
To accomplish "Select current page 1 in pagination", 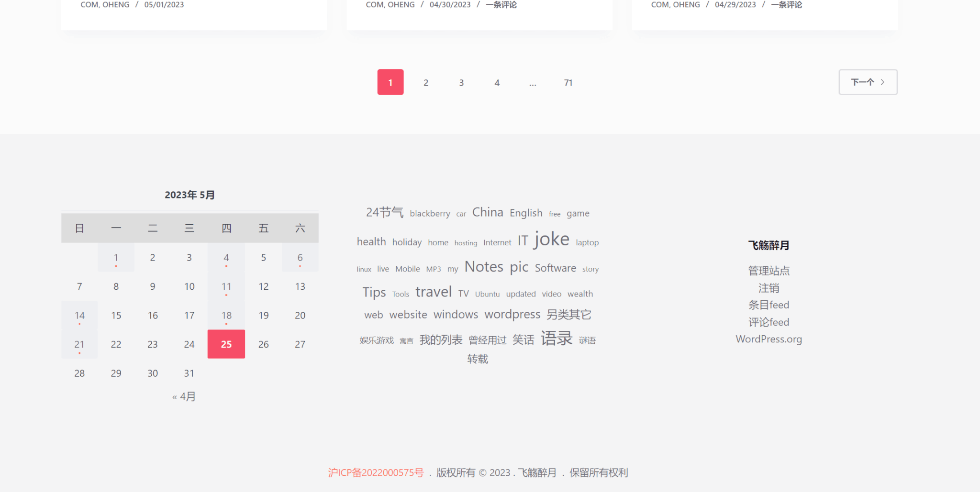I will (x=390, y=82).
